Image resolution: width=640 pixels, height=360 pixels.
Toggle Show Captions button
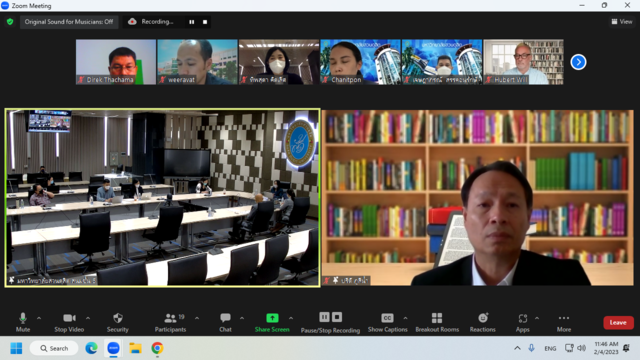point(387,322)
